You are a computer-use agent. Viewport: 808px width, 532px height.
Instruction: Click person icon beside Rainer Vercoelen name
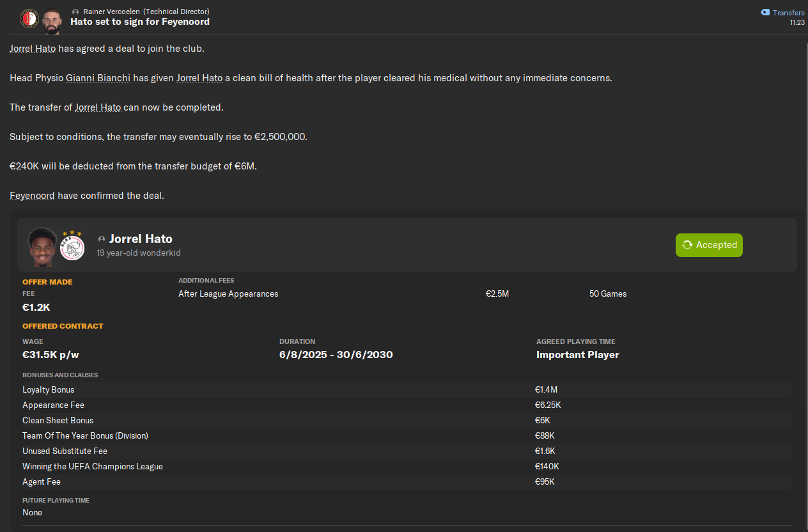(x=76, y=12)
